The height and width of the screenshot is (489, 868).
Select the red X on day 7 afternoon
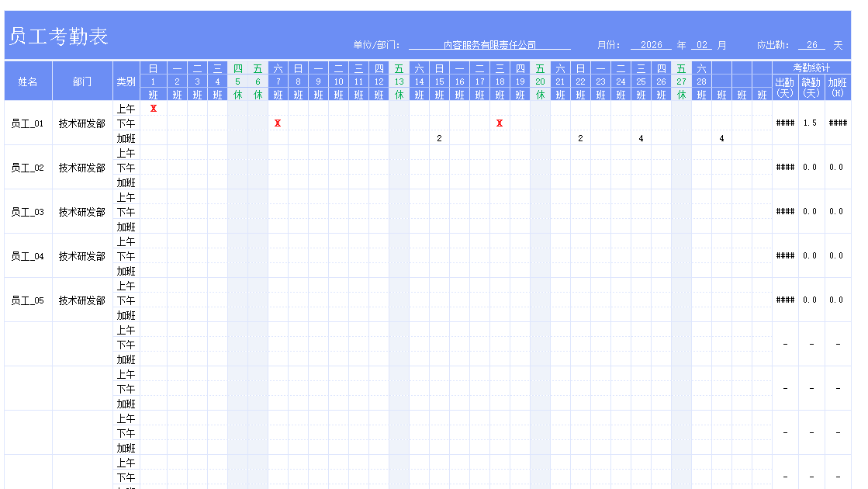(x=278, y=123)
